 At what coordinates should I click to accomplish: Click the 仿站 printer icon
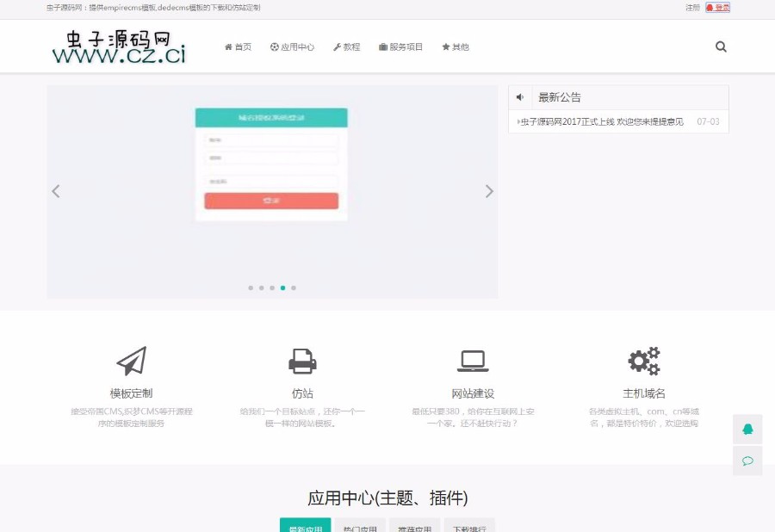click(302, 360)
